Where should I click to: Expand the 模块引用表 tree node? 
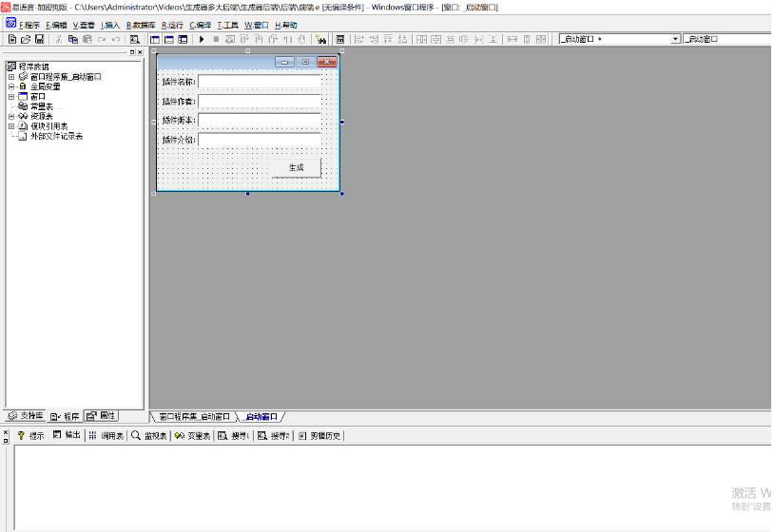[x=11, y=126]
